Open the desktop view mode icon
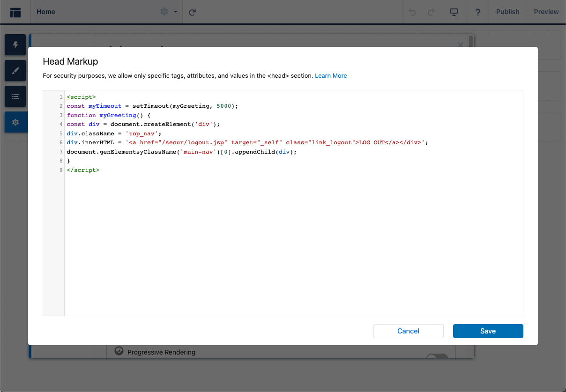The height and width of the screenshot is (392, 566). click(x=454, y=12)
